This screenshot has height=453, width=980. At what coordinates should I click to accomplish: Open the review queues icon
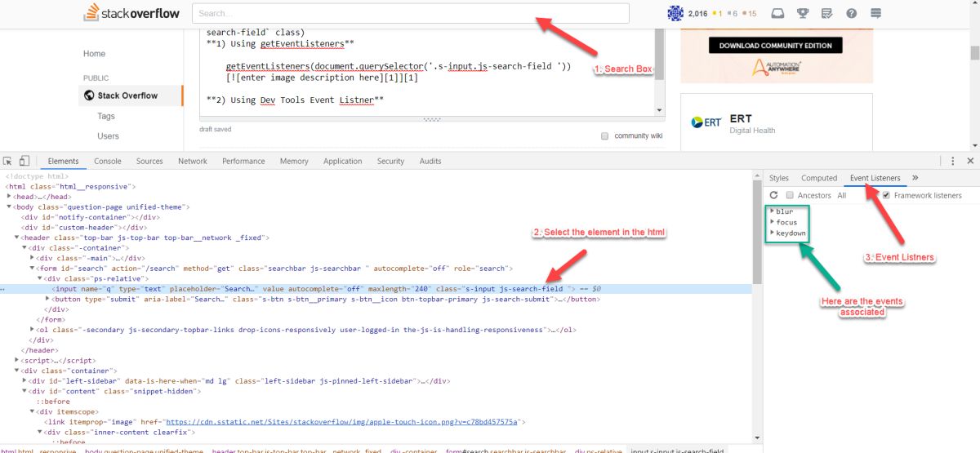[826, 13]
